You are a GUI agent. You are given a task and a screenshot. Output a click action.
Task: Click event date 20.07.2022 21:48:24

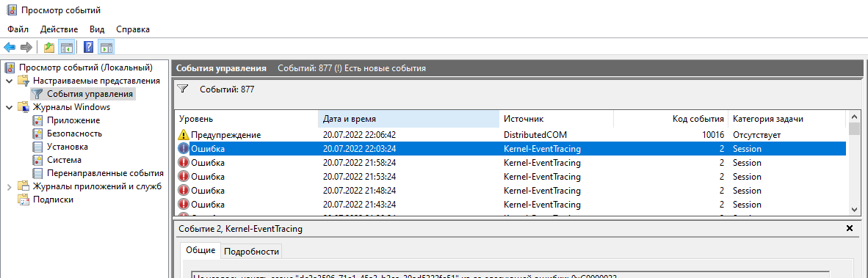click(360, 191)
